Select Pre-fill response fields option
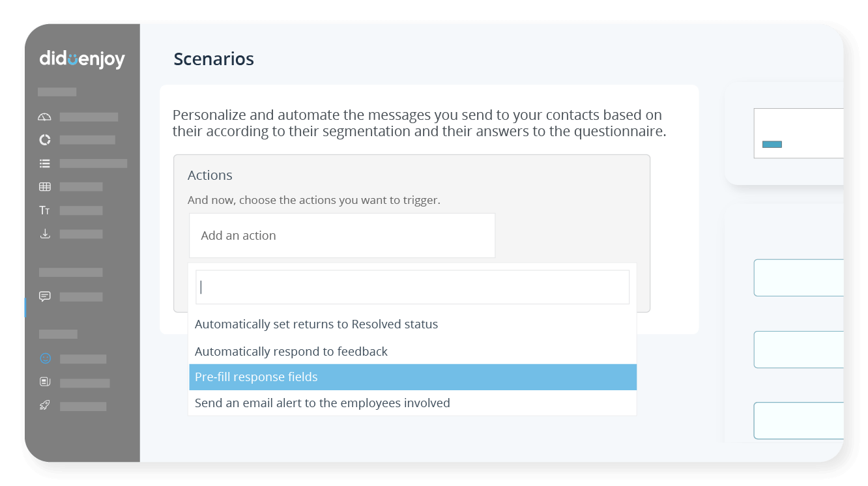 [x=412, y=377]
